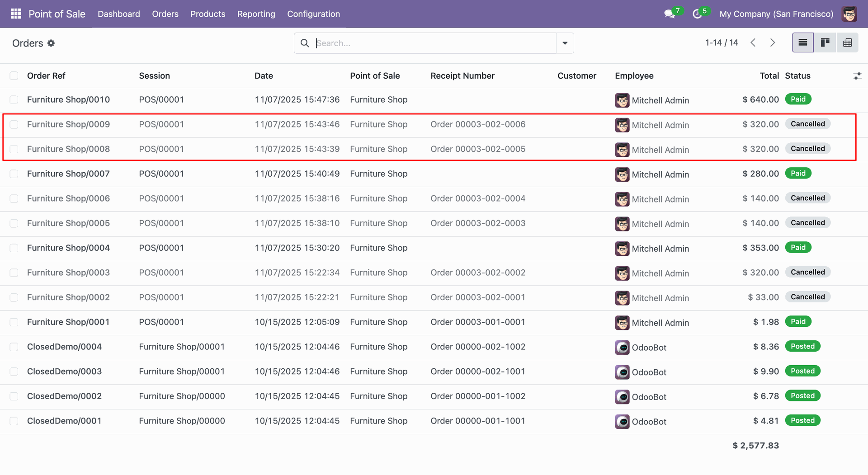
Task: Switch to the kanban view
Action: click(825, 43)
